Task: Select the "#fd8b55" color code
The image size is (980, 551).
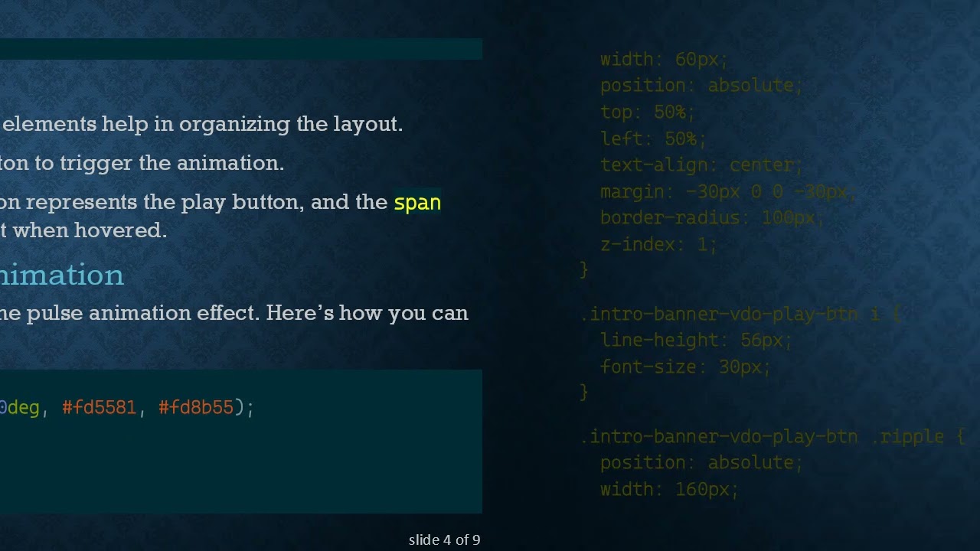Action: [x=195, y=407]
